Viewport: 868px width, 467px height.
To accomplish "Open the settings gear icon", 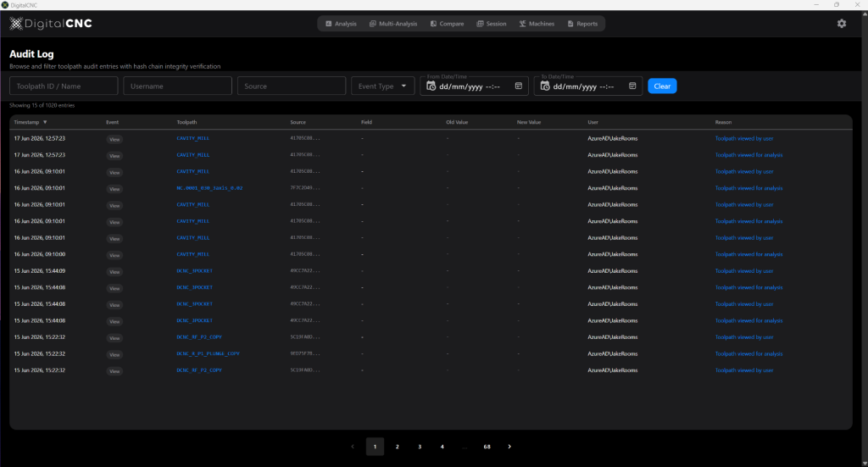I will point(842,23).
